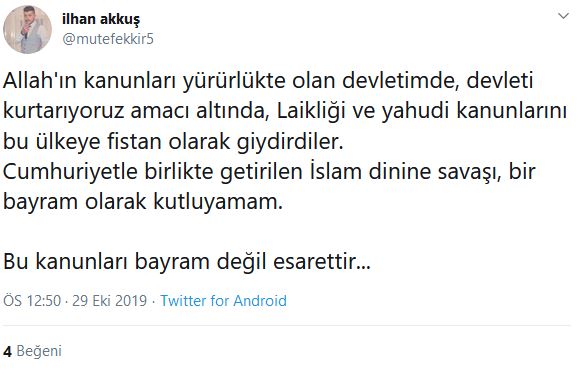
Task: Click the word Beğeni below the tweet
Action: (x=39, y=351)
